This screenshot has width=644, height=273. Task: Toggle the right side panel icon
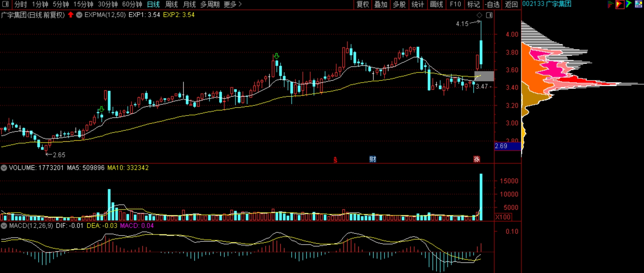[x=489, y=15]
